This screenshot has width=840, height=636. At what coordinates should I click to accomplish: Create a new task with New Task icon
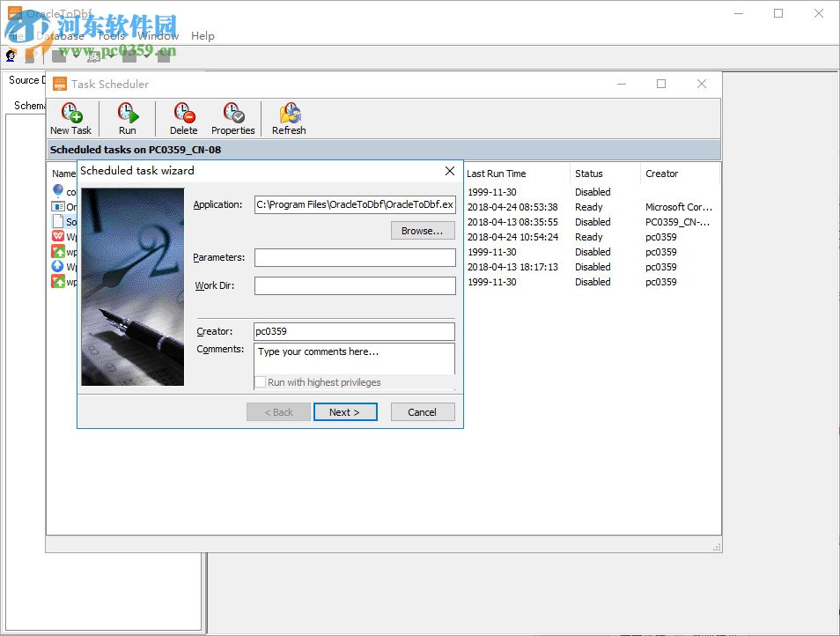tap(70, 117)
